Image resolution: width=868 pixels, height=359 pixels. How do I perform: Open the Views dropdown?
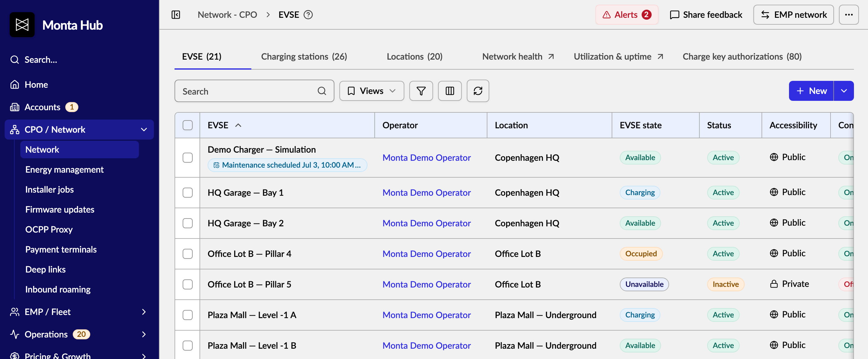(x=372, y=91)
